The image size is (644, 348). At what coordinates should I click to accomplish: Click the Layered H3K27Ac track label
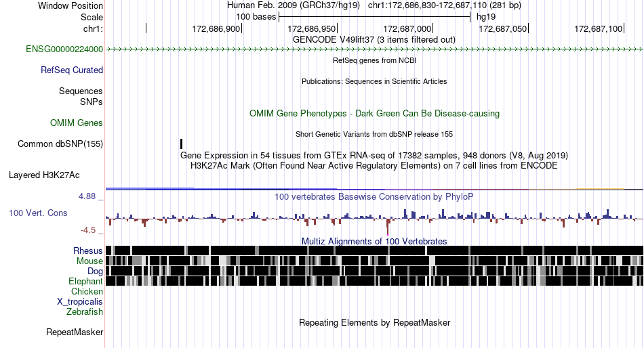(44, 175)
